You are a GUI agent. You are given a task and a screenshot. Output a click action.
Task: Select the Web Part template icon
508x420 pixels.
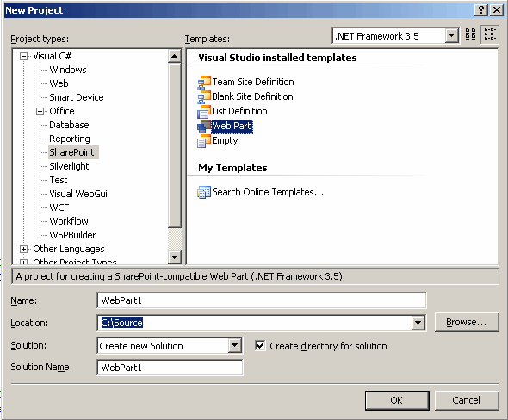(x=204, y=127)
